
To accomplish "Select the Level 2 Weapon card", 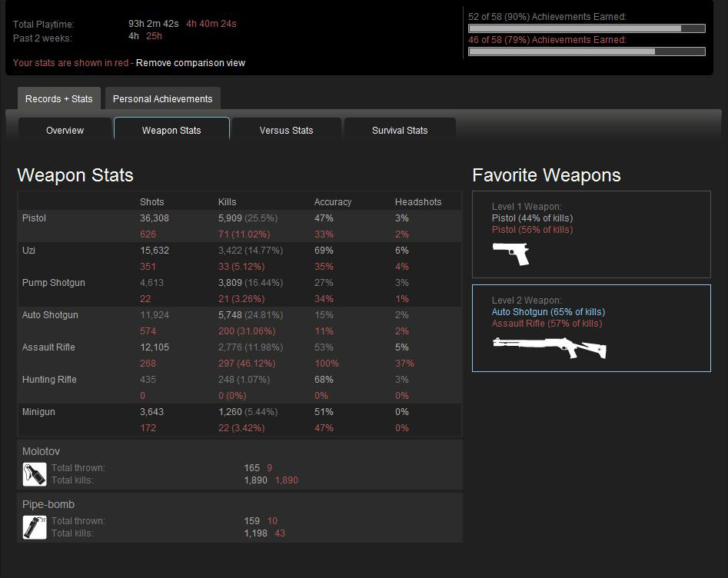I will [x=591, y=327].
